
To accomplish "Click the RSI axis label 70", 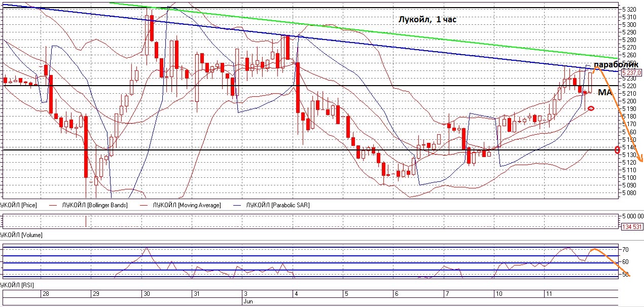I will tap(626, 250).
